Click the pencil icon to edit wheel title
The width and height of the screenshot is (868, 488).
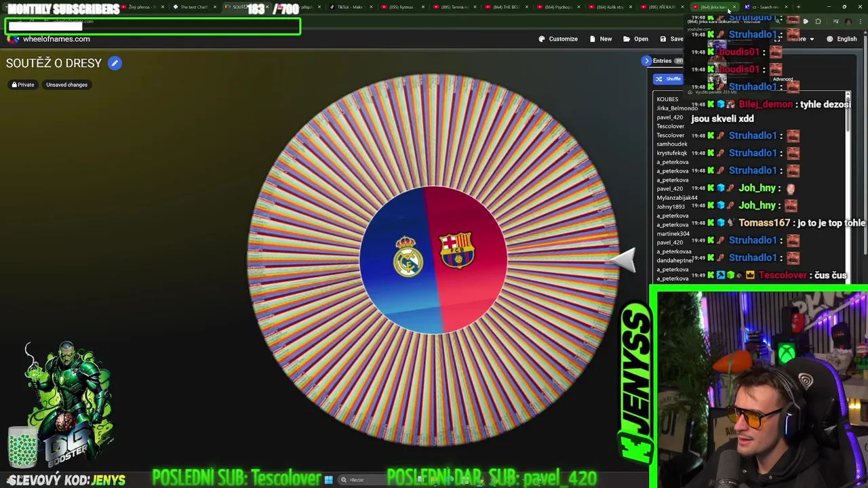coord(115,63)
